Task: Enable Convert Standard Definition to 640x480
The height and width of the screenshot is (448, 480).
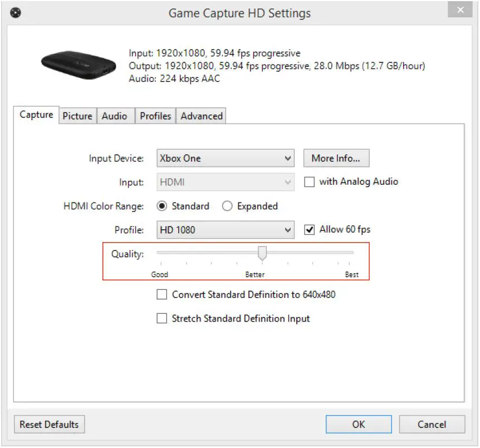Action: point(162,294)
